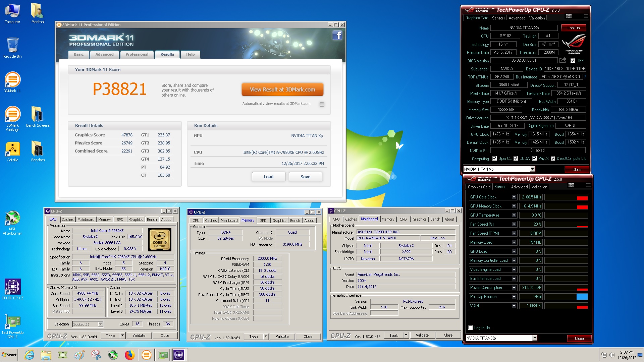Switch to the Professional tab in 3DMark 11
The height and width of the screenshot is (362, 644).
137,54
